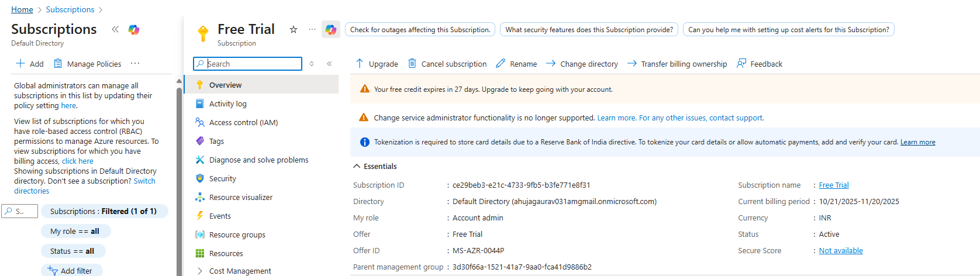Click the Not available Secure Score link
The height and width of the screenshot is (276, 980).
tap(840, 250)
